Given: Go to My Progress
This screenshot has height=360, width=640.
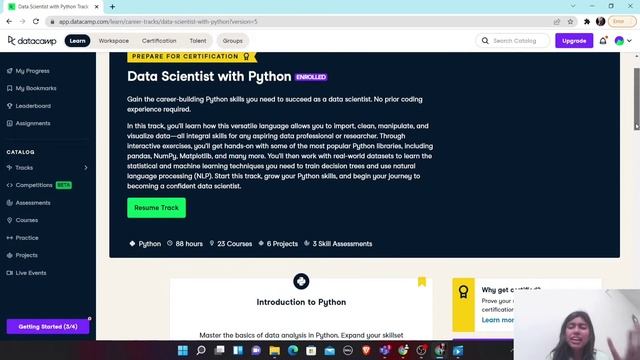Looking at the screenshot, I should (28, 71).
